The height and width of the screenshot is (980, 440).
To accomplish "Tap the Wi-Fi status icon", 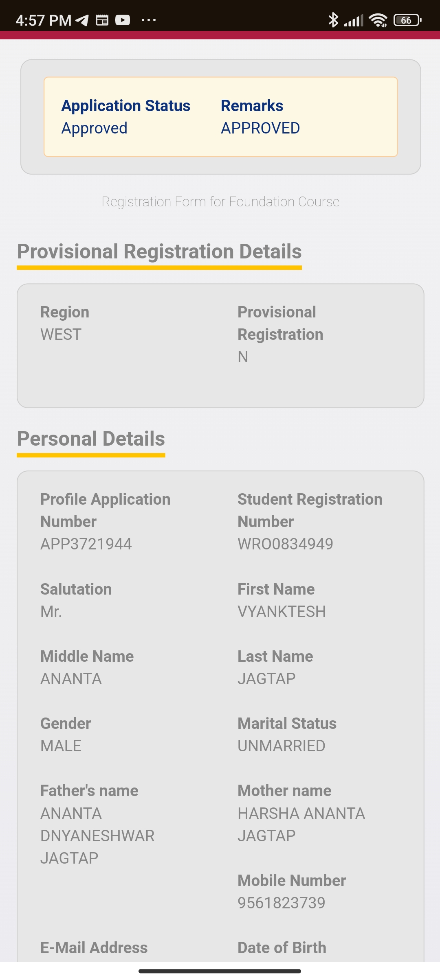I will 378,20.
